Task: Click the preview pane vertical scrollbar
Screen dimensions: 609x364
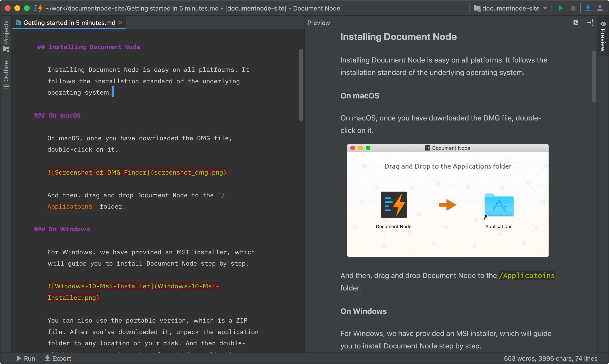Action: click(594, 76)
